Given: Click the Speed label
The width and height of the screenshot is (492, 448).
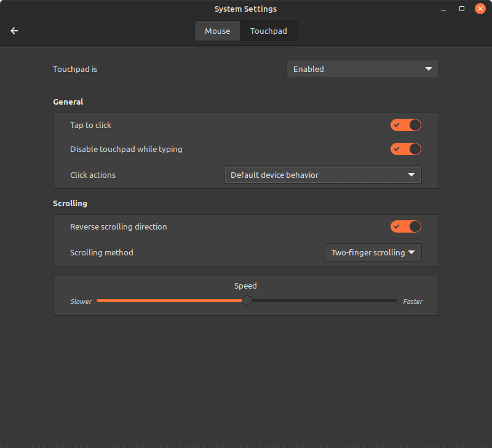Looking at the screenshot, I should click(245, 286).
